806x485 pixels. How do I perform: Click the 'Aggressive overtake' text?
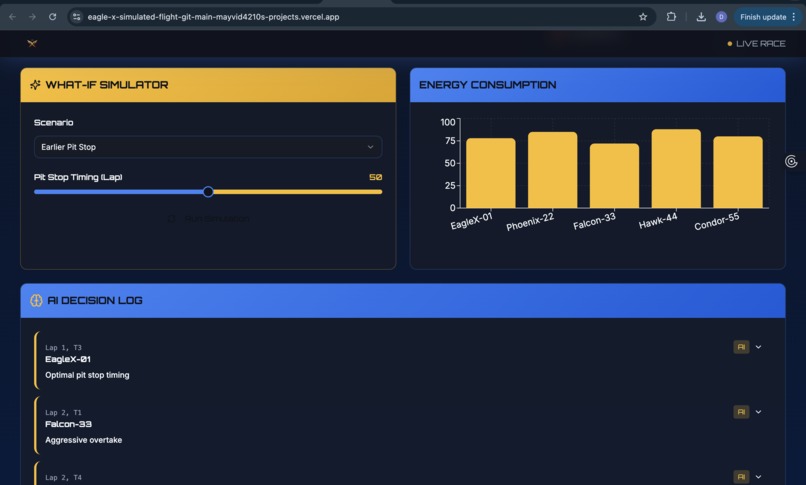(x=83, y=440)
